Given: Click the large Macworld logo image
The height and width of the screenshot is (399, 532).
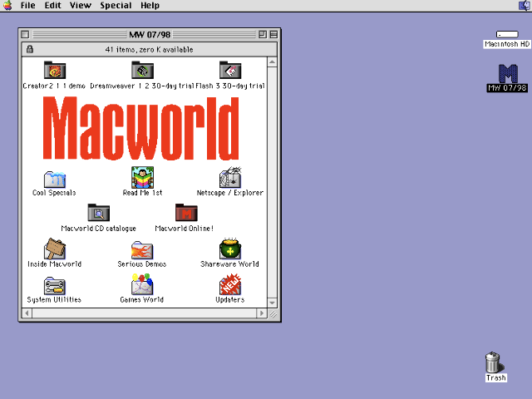Looking at the screenshot, I should coord(140,128).
